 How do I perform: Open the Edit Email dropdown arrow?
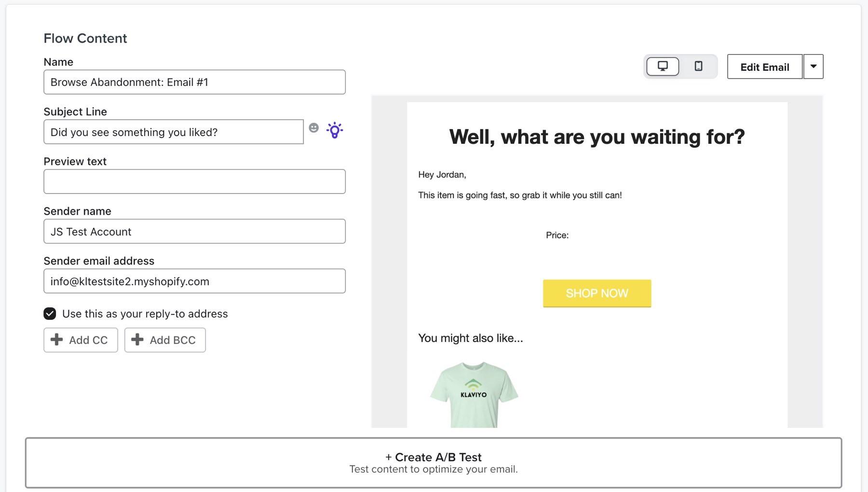(813, 66)
